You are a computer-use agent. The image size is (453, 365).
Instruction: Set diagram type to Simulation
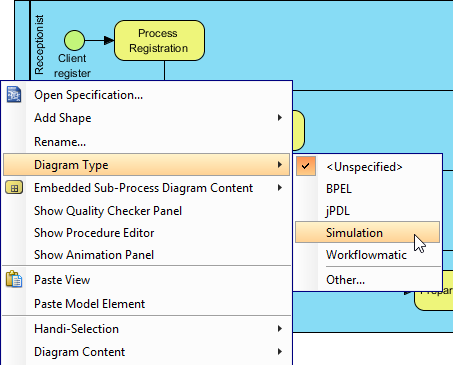pos(368,232)
